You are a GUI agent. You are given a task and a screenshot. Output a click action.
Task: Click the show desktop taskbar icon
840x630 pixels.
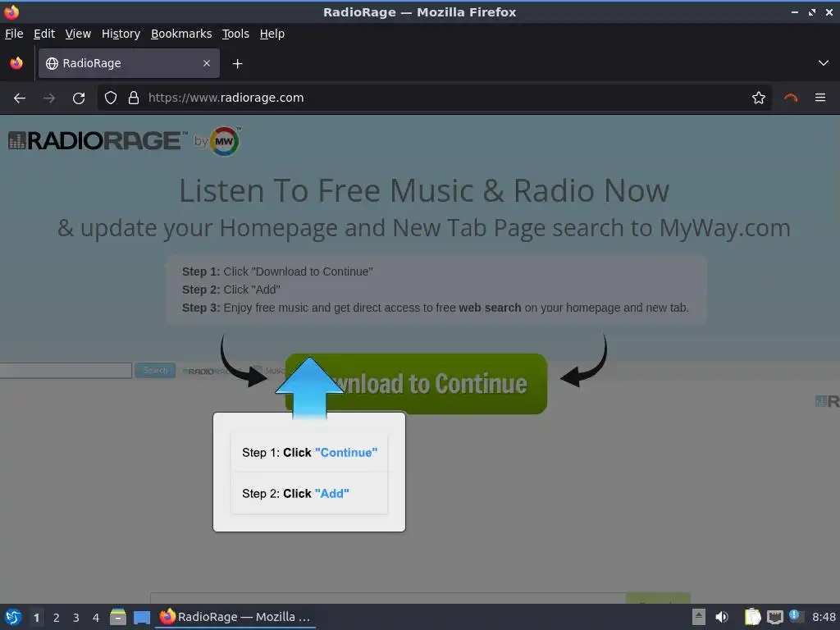point(142,617)
